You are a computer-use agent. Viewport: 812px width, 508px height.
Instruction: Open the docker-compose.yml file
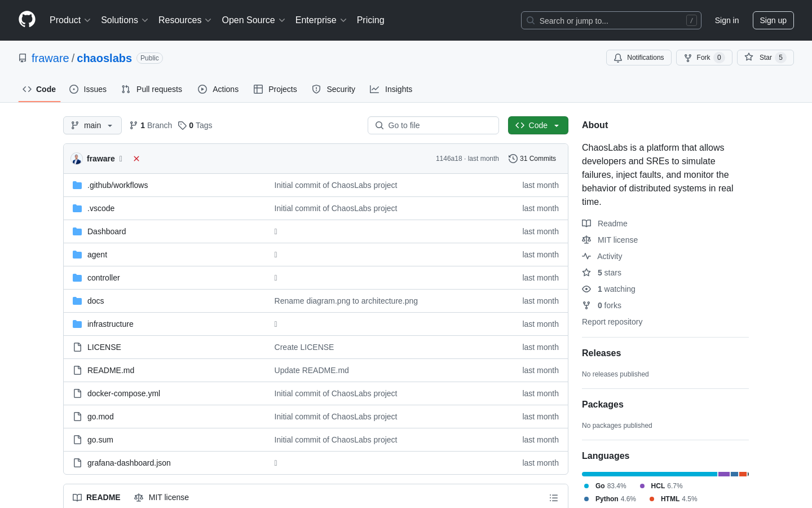coord(123,393)
